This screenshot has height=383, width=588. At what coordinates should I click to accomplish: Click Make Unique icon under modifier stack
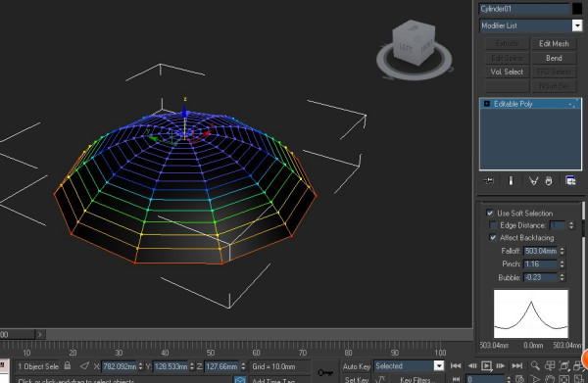(533, 181)
